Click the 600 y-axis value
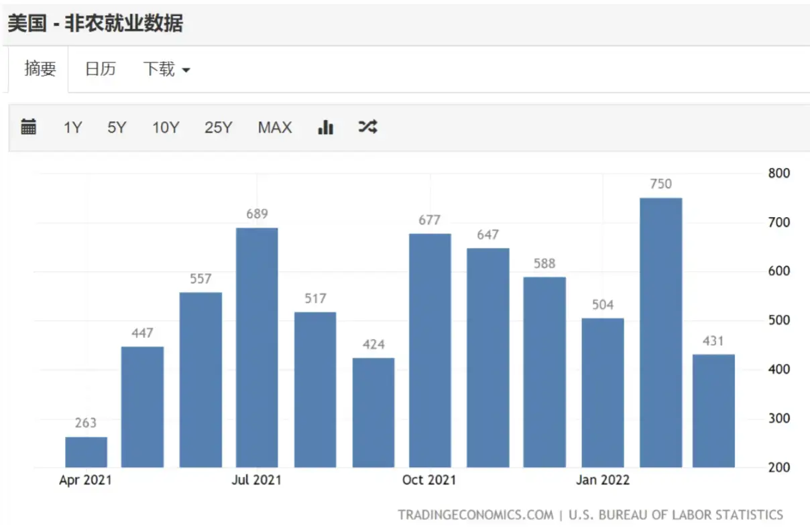810x532 pixels. click(779, 271)
